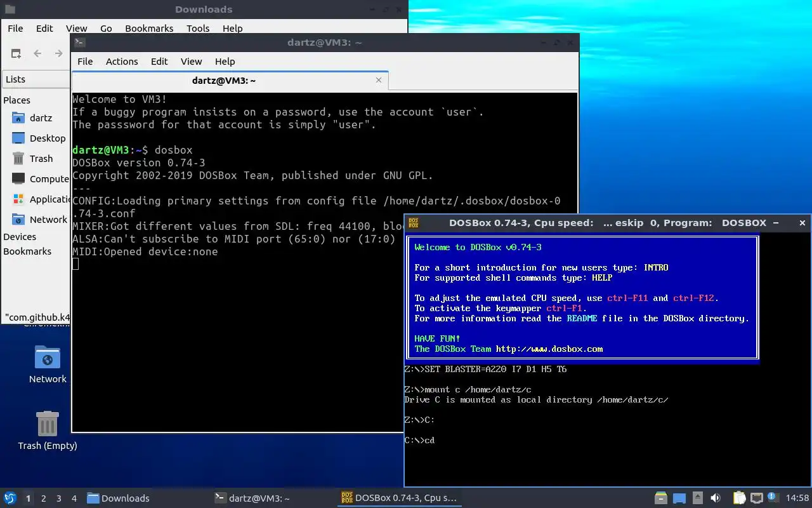This screenshot has width=812, height=508.
Task: Click the "$ dosbox" prompt line in terminal
Action: [132, 150]
